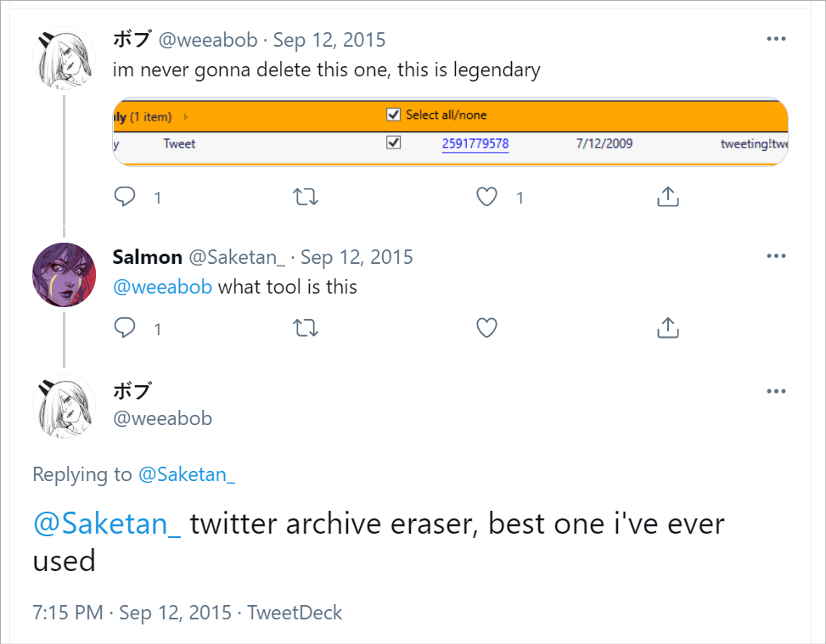The width and height of the screenshot is (826, 644).
Task: Like Salmon's tweet
Action: coord(486,328)
